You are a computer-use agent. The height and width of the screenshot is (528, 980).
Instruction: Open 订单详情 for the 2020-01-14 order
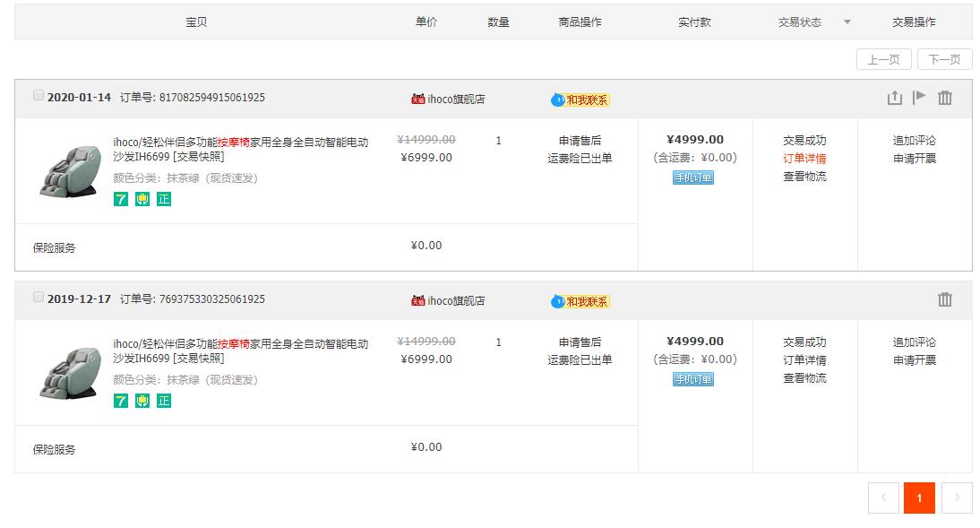(x=804, y=158)
